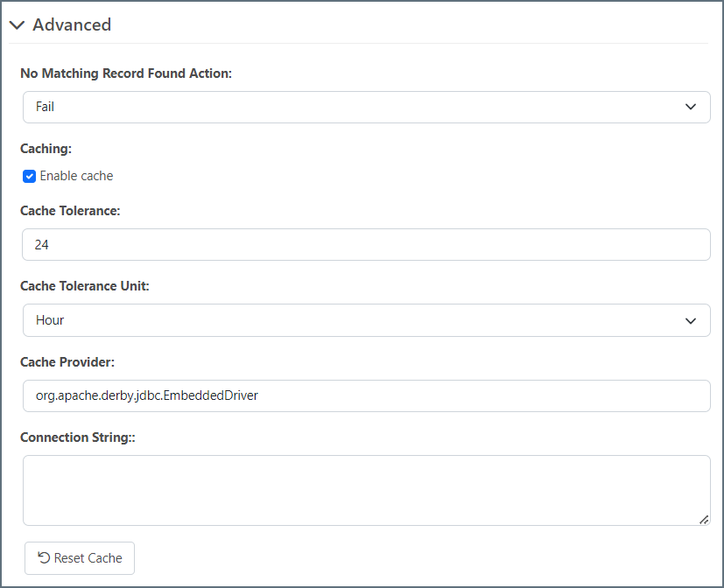Open the No Matching Record Found Action dropdown

click(x=366, y=107)
